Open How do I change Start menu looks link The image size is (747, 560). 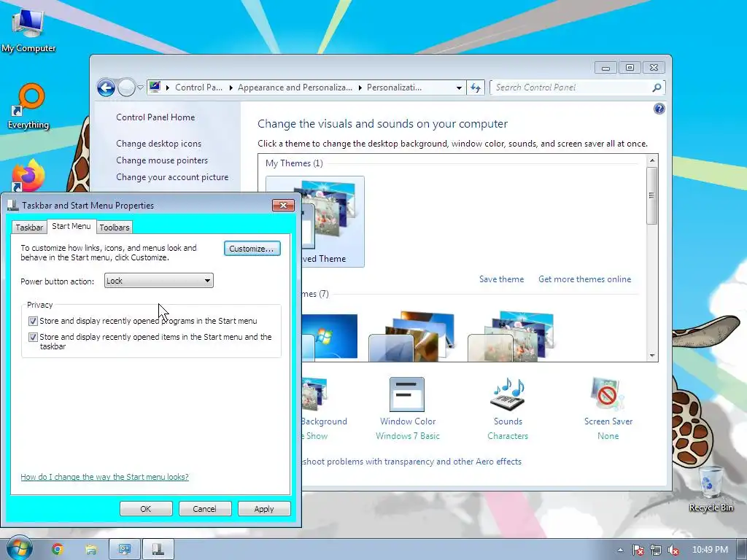pyautogui.click(x=105, y=477)
